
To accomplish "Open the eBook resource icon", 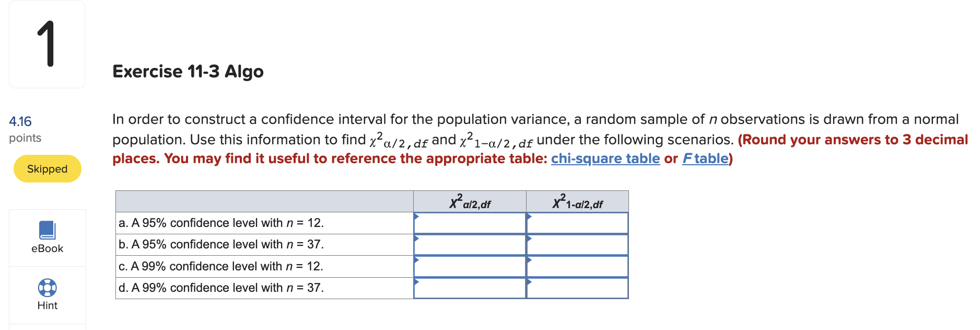I will pyautogui.click(x=47, y=230).
